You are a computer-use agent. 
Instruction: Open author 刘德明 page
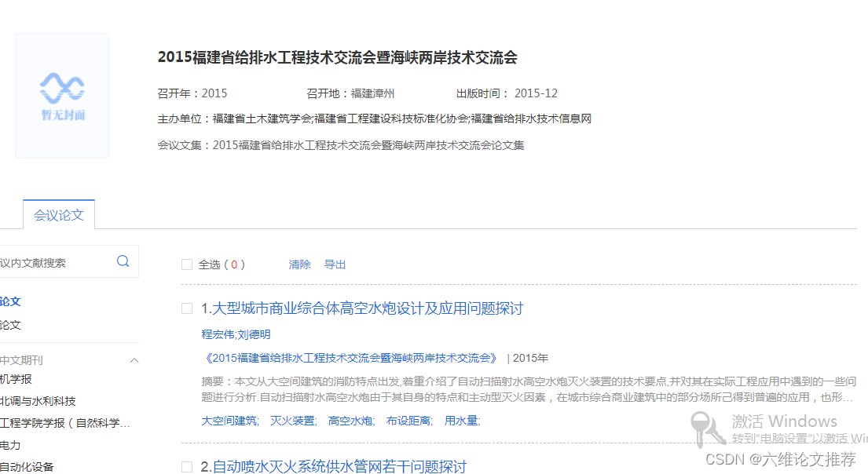click(x=254, y=334)
